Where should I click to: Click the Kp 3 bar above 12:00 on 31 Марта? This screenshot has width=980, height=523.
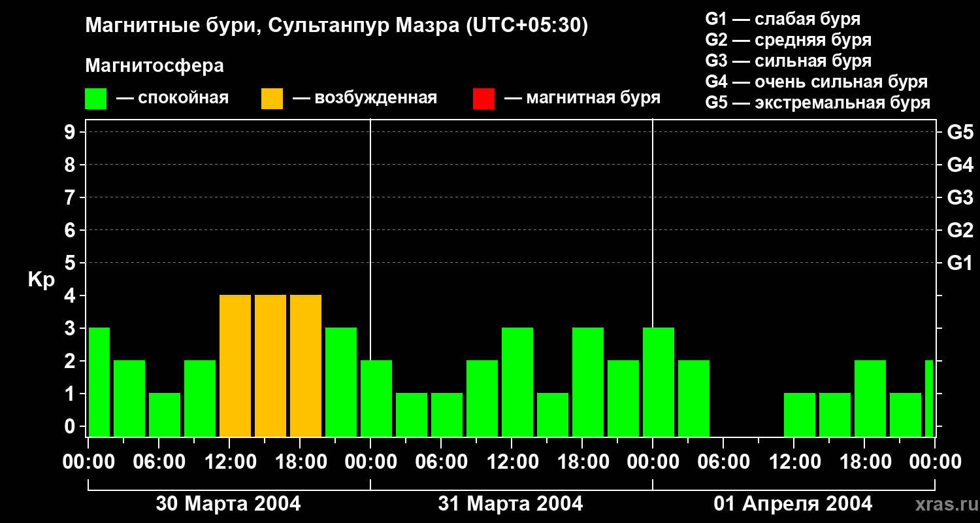pyautogui.click(x=517, y=382)
